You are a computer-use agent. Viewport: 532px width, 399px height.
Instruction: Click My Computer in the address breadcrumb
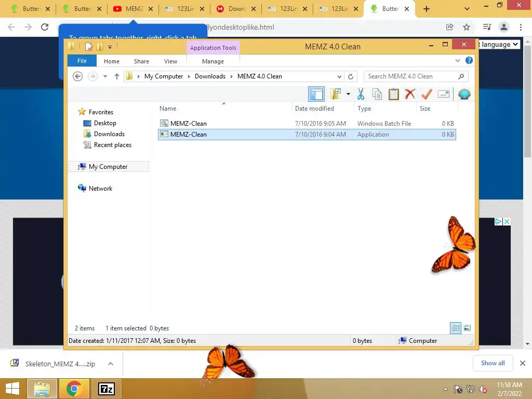pyautogui.click(x=164, y=76)
